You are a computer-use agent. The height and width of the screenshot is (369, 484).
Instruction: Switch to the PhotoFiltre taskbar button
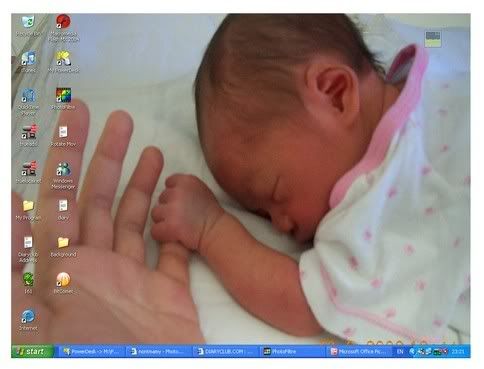(292, 352)
